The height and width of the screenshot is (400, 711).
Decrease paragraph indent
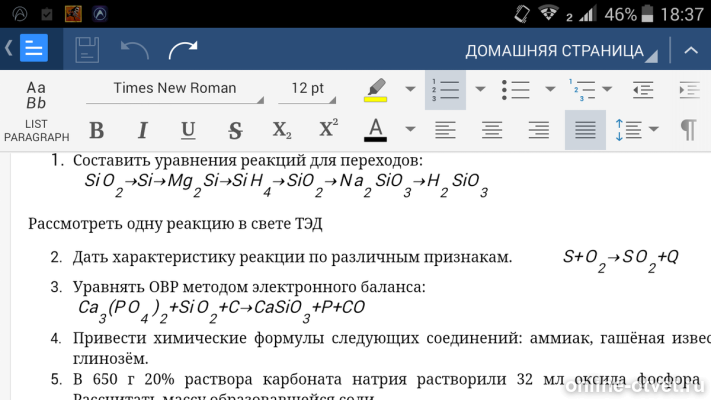643,90
